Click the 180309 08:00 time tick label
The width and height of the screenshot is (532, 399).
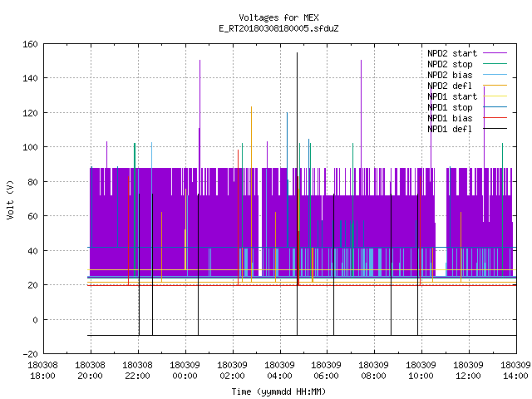(373, 370)
